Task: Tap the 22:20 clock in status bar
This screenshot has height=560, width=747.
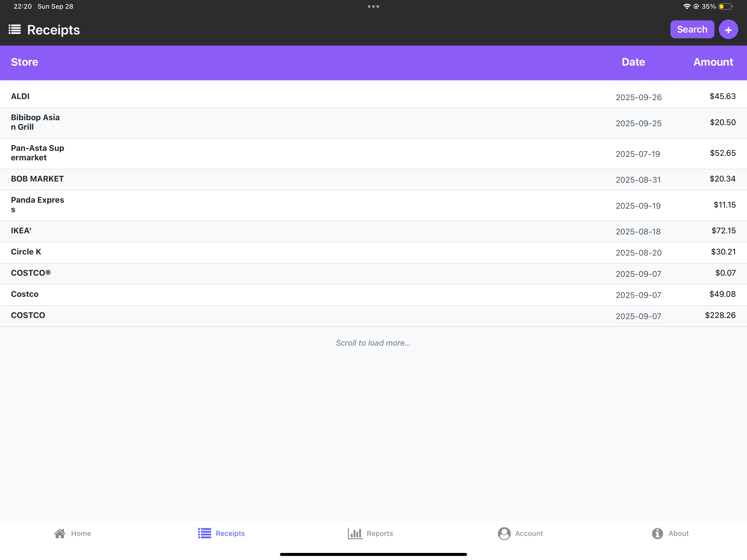Action: 23,7
